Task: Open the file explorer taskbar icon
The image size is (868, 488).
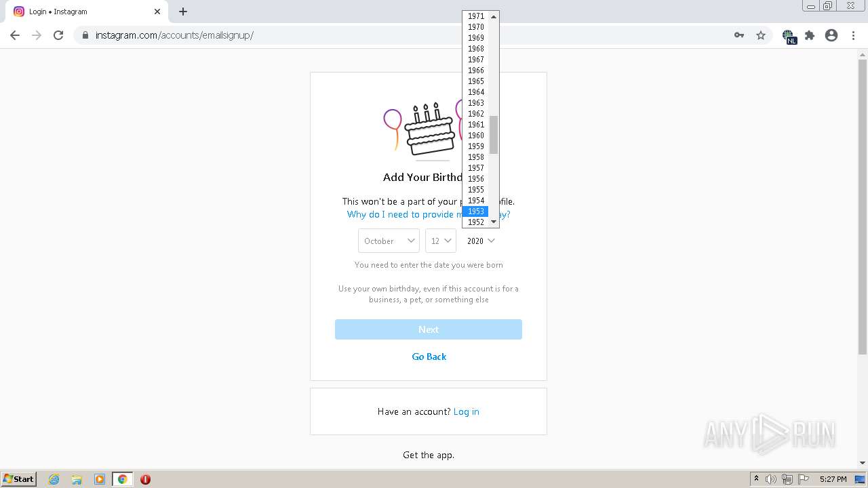Action: tap(77, 479)
